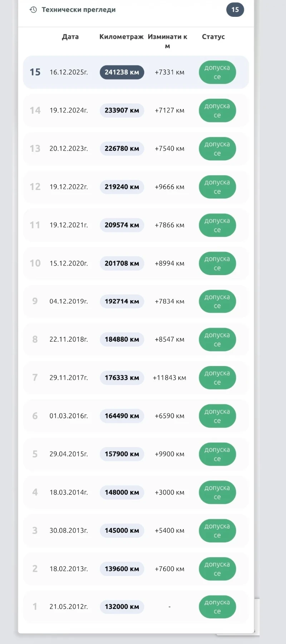Select the 18.03.2014 inspection date
This screenshot has height=644, width=286.
point(69,492)
